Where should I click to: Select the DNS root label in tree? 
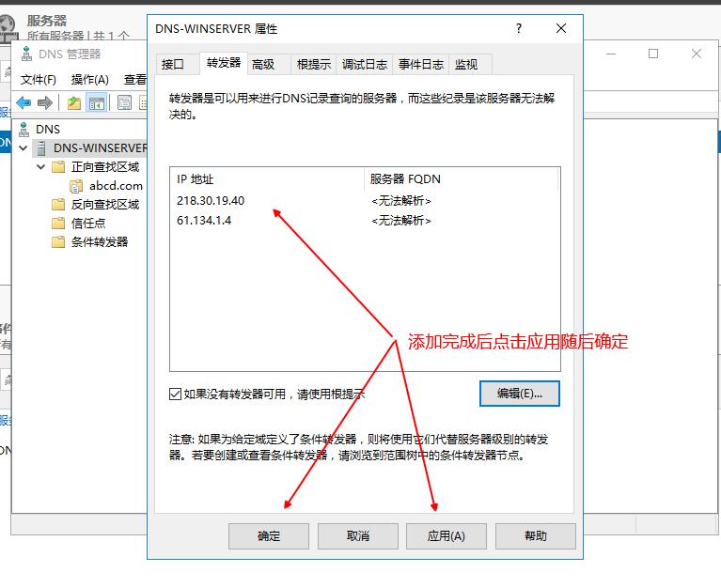tap(48, 129)
